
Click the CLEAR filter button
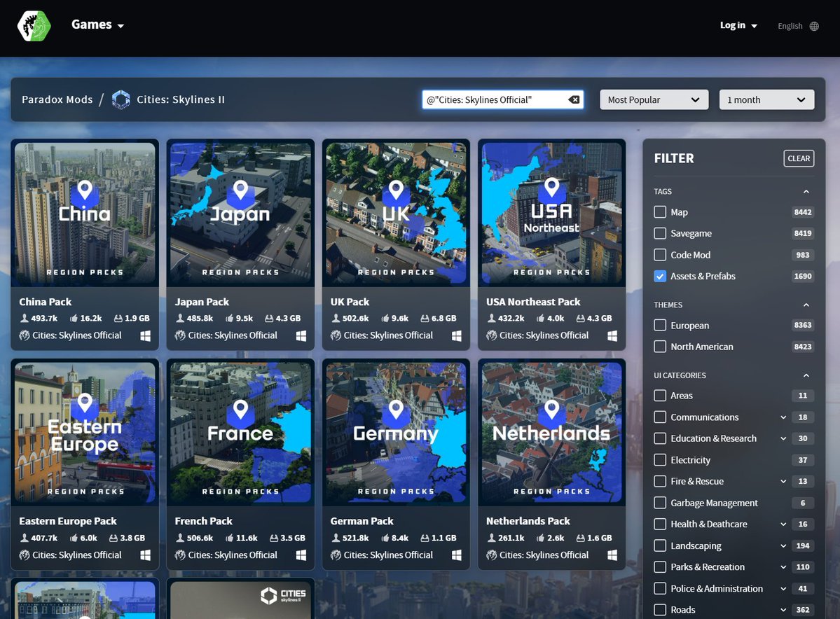[798, 158]
